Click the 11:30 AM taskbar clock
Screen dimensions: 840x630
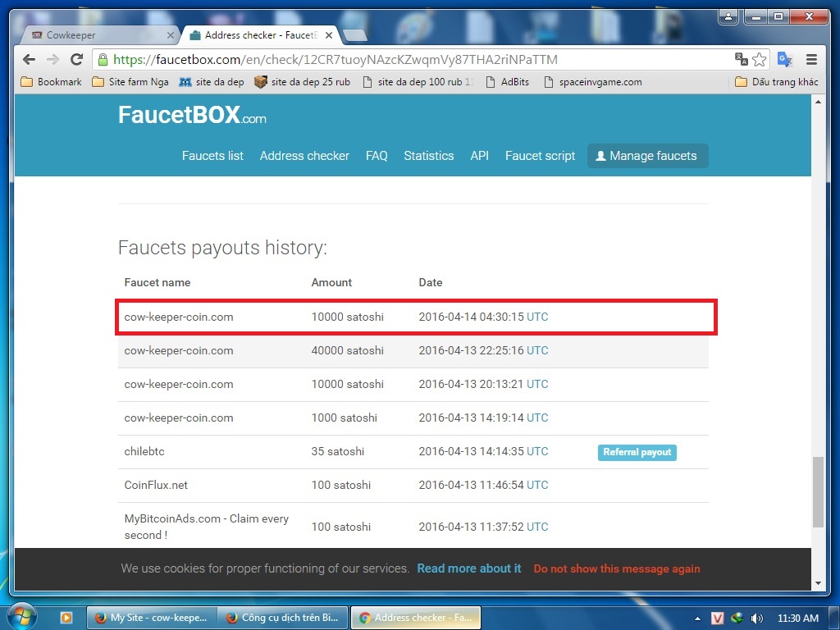(x=797, y=619)
